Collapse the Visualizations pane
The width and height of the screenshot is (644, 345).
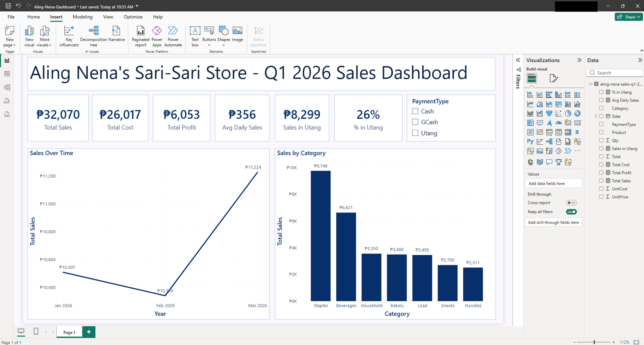(579, 60)
